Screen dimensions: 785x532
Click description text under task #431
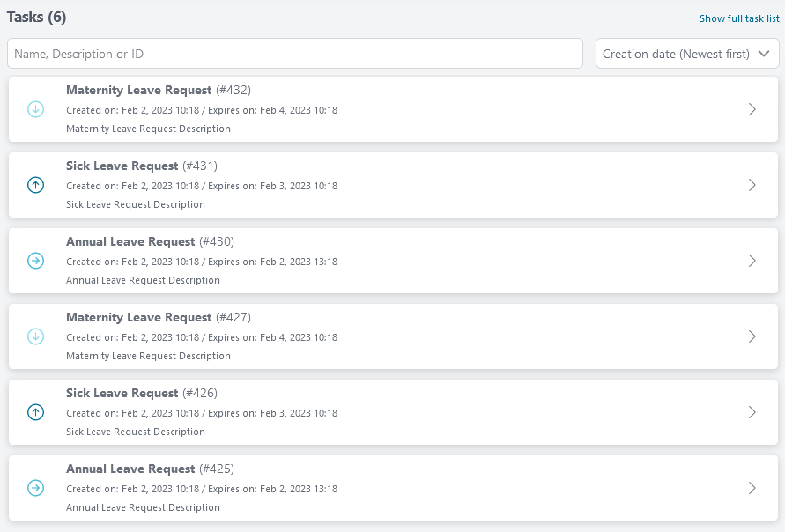tap(135, 204)
